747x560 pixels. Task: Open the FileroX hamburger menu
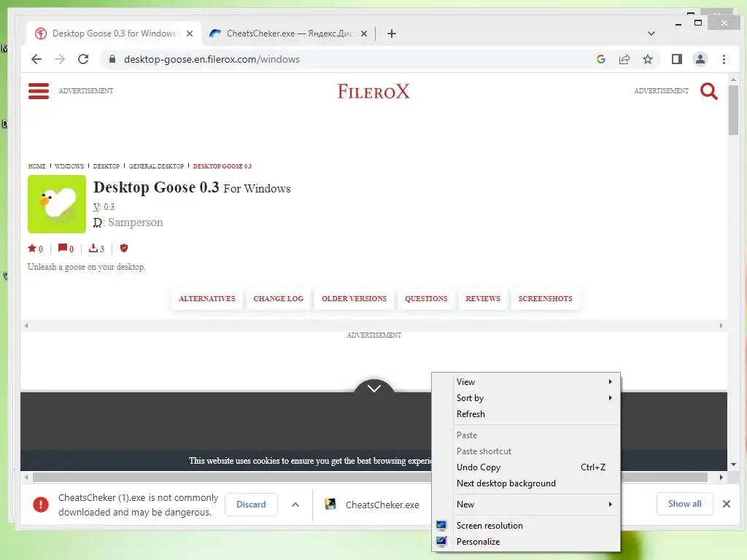click(39, 91)
